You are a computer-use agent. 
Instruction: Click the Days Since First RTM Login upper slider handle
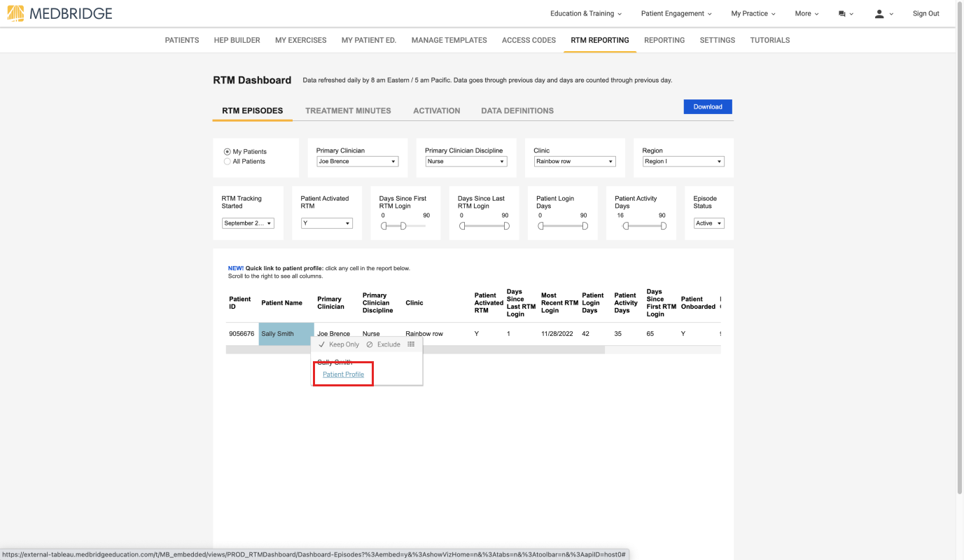tap(403, 226)
